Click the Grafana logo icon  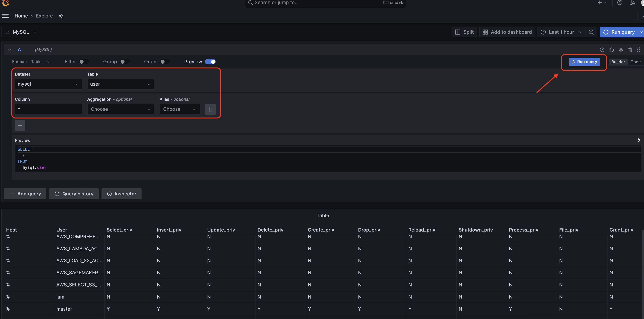pos(5,3)
